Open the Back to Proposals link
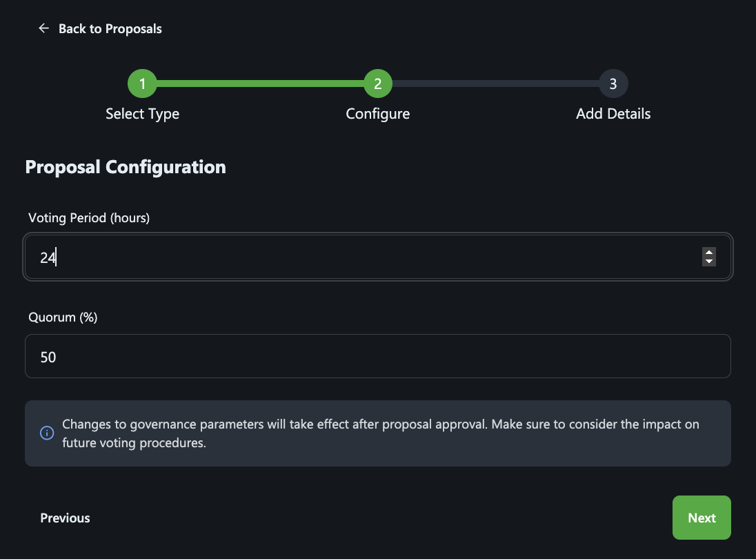The width and height of the screenshot is (756, 559). pos(110,29)
